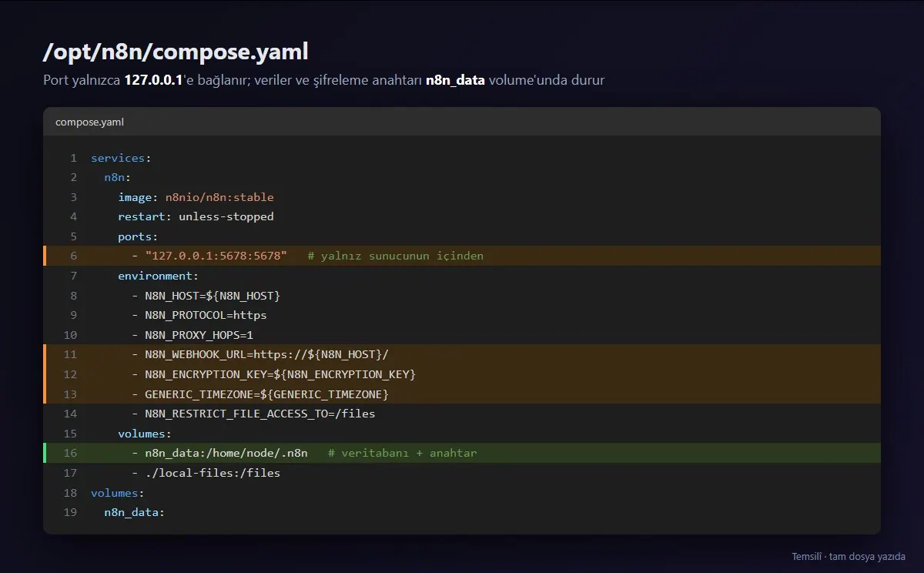Click line number 13 in the gutter

click(x=70, y=394)
